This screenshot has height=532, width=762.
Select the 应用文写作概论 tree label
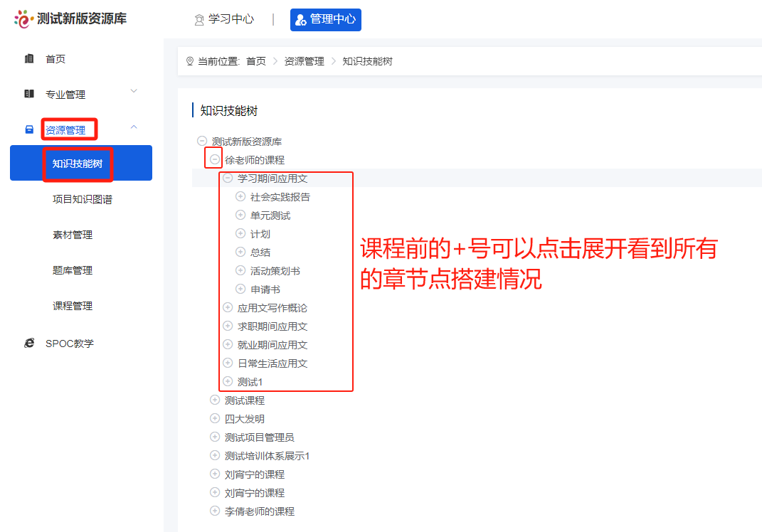click(272, 307)
